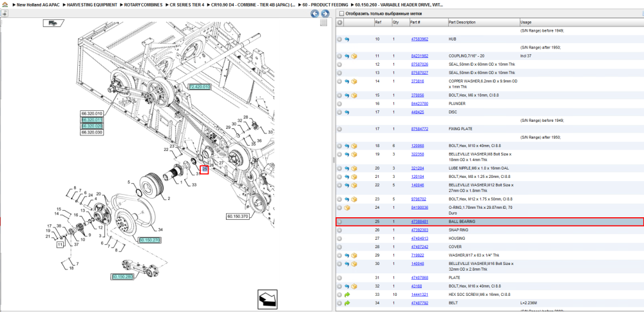
Task: Click the package icon for O-RING row
Action: coord(347,208)
